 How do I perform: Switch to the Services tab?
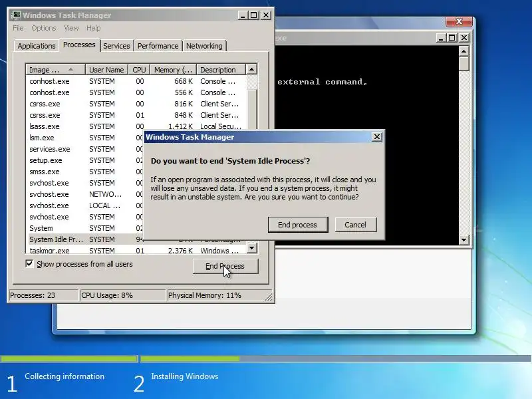tap(116, 46)
